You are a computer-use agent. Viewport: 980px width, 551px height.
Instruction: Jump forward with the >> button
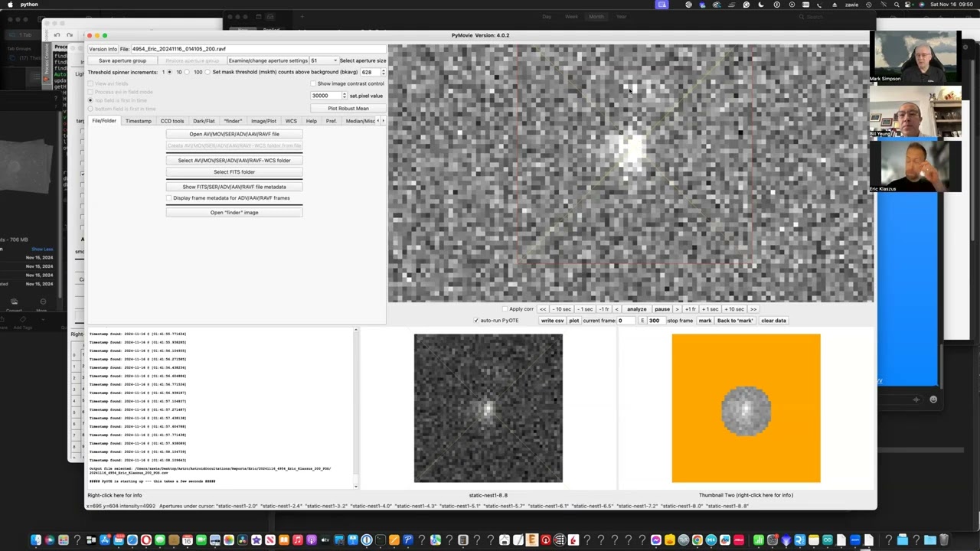753,309
